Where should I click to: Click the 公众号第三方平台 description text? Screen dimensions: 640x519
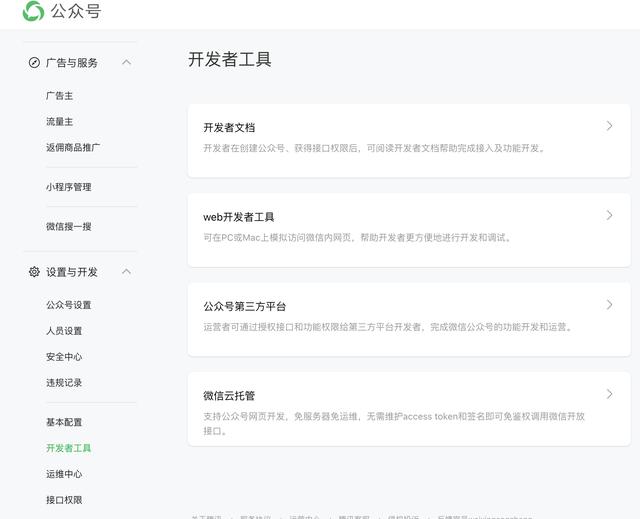(x=389, y=327)
